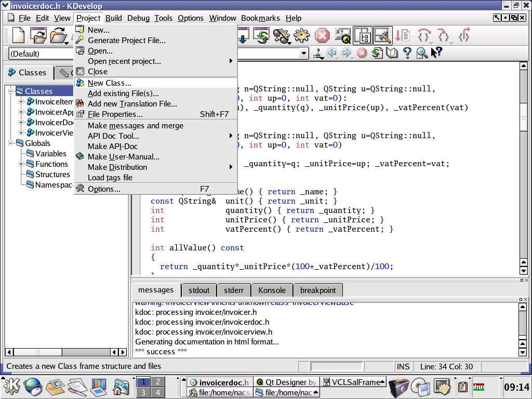Click the class tool icon beside combo
This screenshot has width=532, height=399.
(318, 54)
